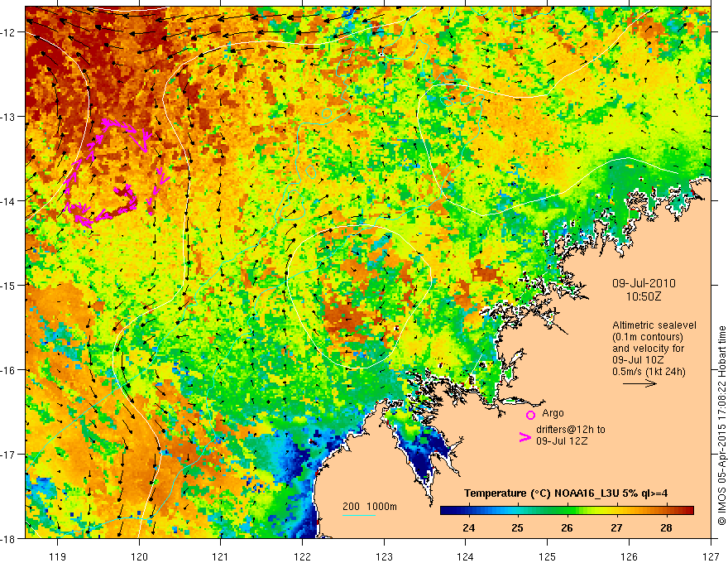Click longitude axis label "122"

302,556
